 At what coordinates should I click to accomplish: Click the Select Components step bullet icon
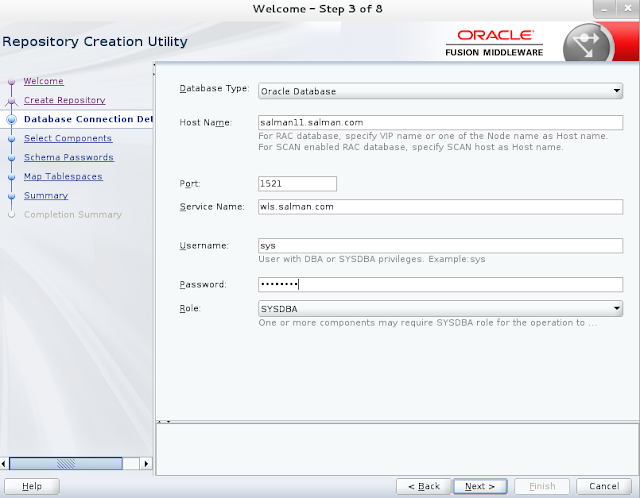11,139
